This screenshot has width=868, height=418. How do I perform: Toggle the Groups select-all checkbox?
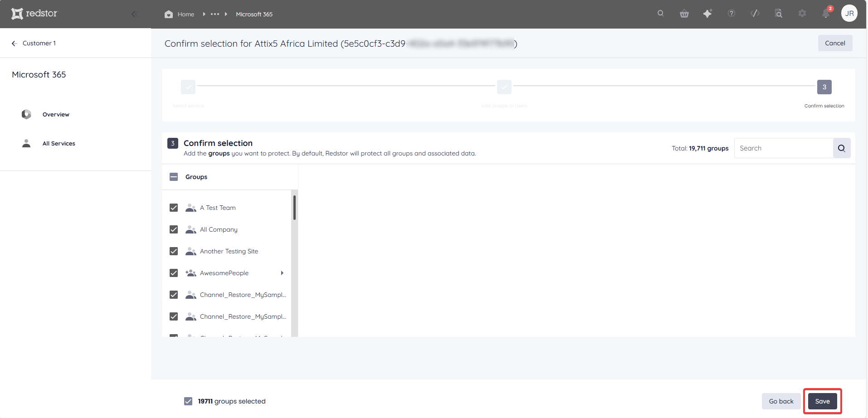pyautogui.click(x=174, y=177)
